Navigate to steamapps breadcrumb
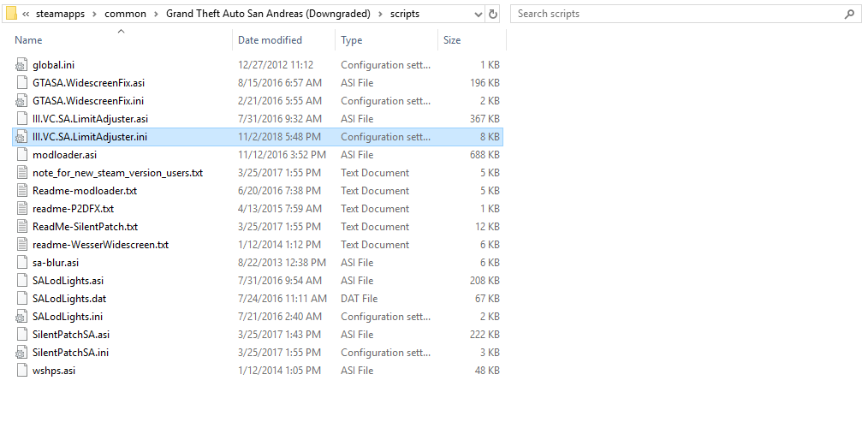 click(x=60, y=14)
